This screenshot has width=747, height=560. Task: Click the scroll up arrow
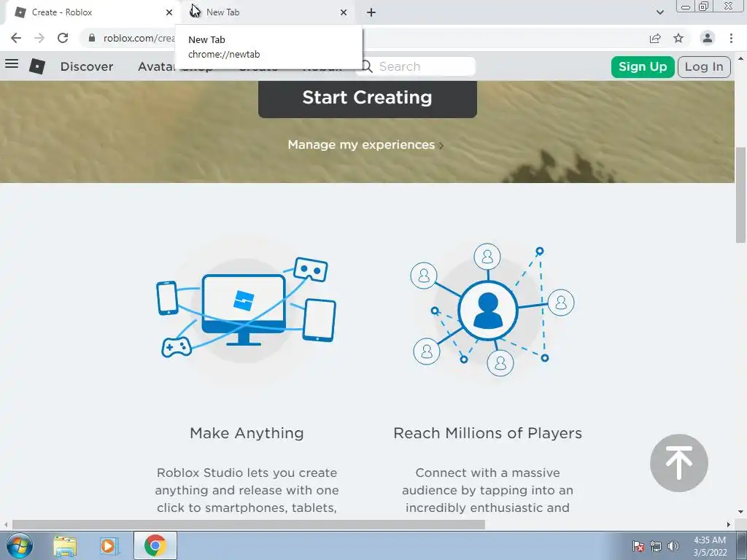[741, 59]
